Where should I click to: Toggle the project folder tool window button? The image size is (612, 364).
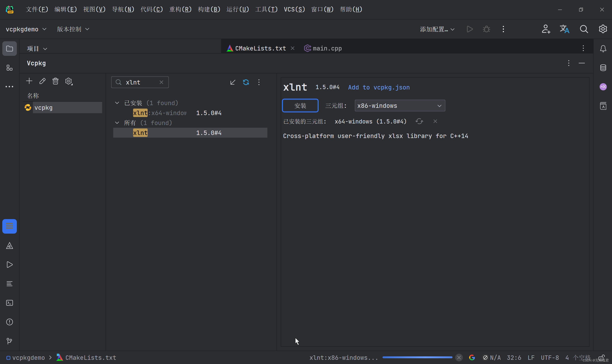(10, 49)
